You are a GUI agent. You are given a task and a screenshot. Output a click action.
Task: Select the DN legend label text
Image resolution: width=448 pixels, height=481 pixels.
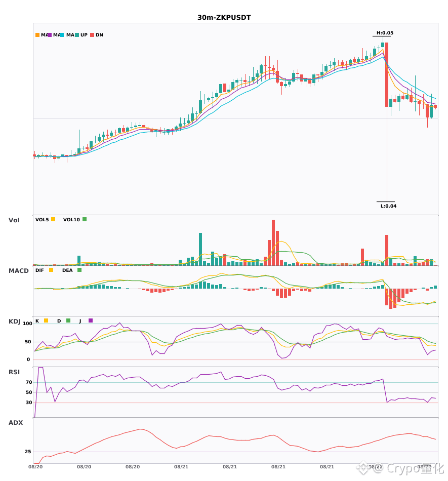click(x=99, y=35)
